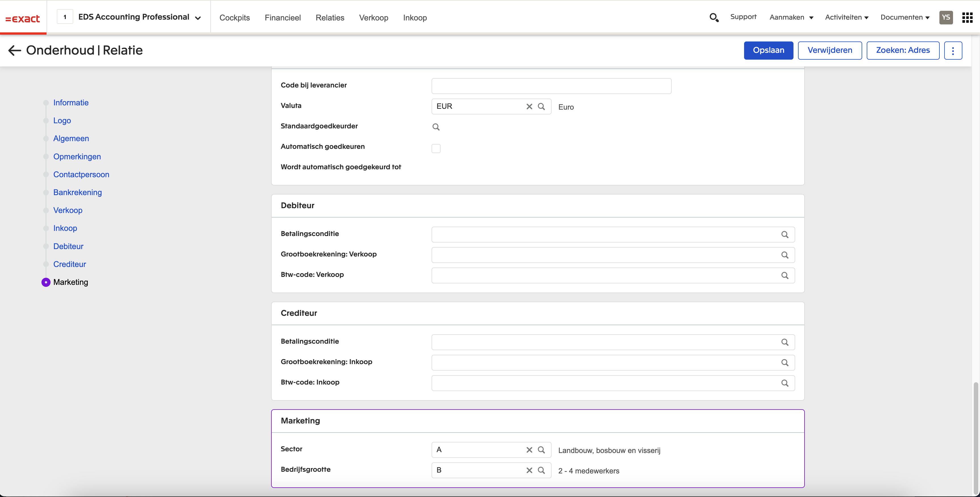Clear the EUR value in Valuta
Image resolution: width=980 pixels, height=497 pixels.
529,106
